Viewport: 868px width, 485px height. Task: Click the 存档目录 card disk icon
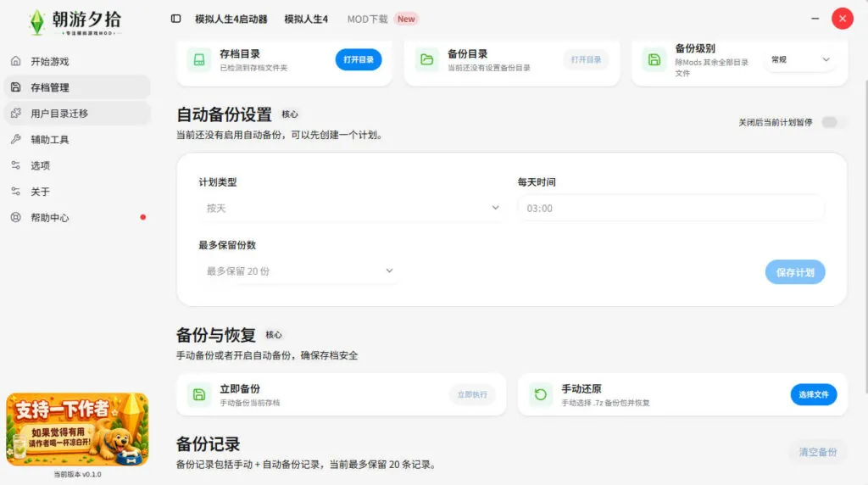click(x=198, y=60)
